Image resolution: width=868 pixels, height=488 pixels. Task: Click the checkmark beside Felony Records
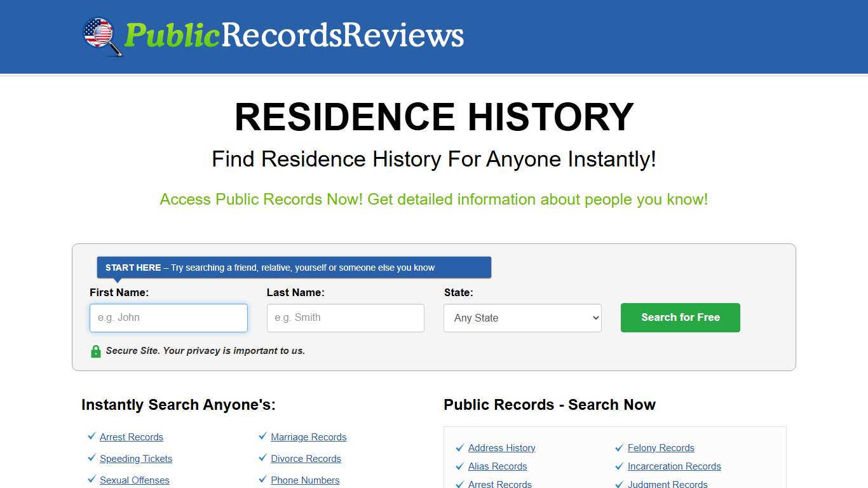[620, 447]
